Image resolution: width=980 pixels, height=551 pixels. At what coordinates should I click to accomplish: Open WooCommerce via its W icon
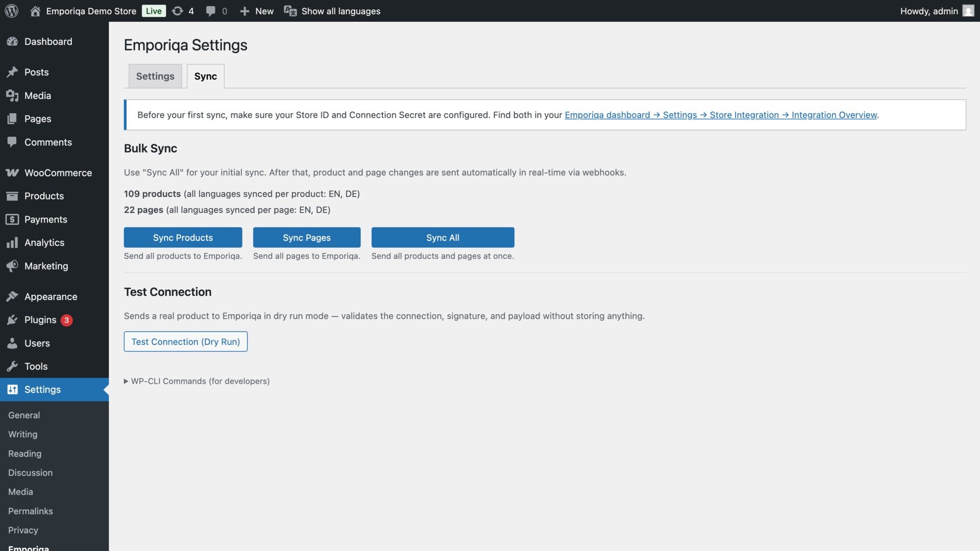[x=12, y=173]
